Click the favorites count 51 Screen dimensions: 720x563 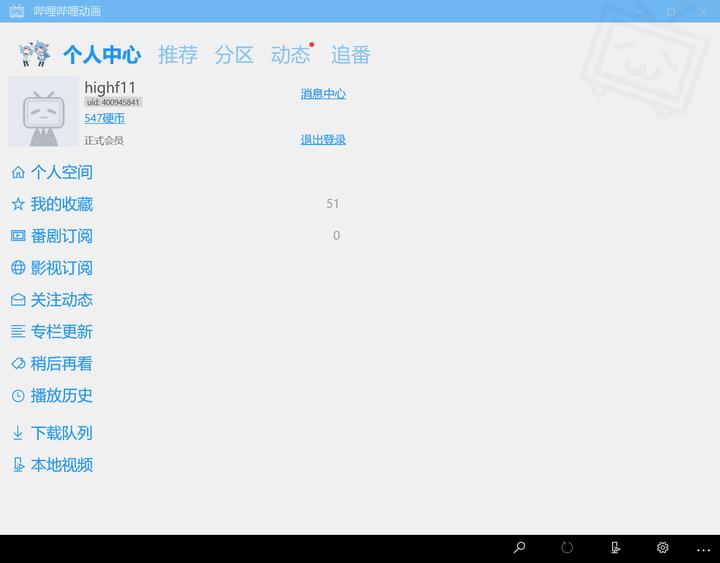[x=333, y=203]
